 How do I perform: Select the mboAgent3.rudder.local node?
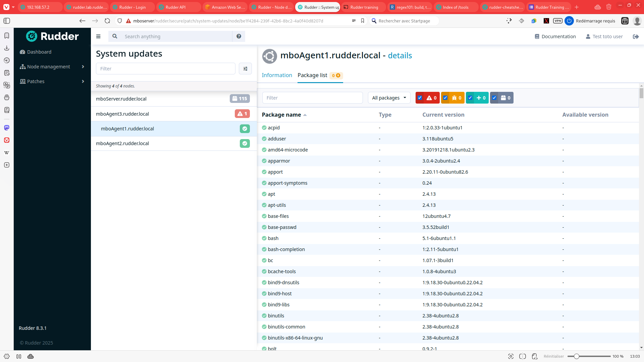click(x=174, y=114)
